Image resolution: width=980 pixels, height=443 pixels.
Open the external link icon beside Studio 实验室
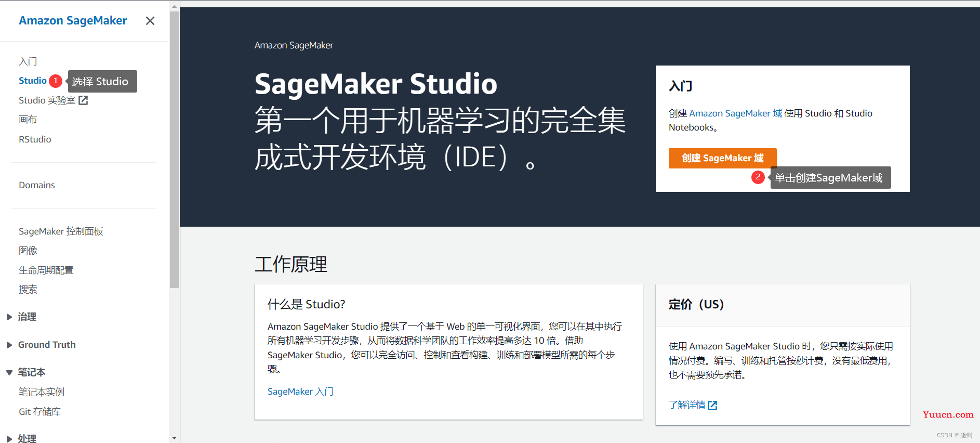[x=83, y=100]
